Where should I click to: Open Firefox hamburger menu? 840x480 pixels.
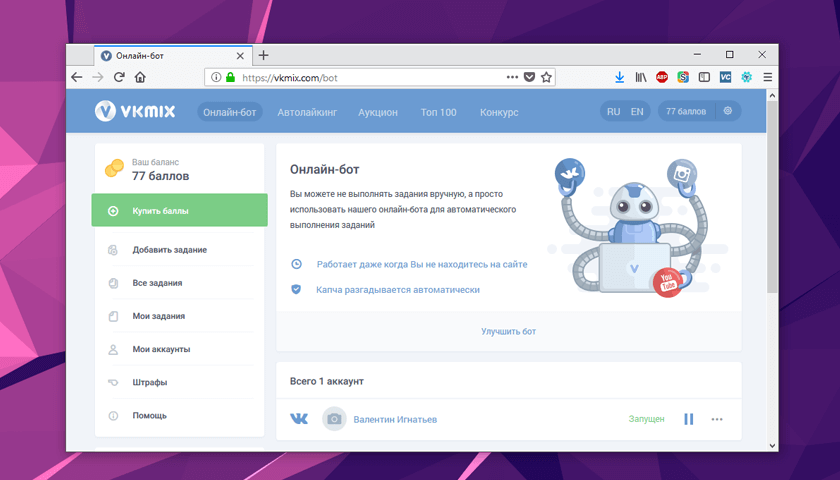[x=768, y=77]
